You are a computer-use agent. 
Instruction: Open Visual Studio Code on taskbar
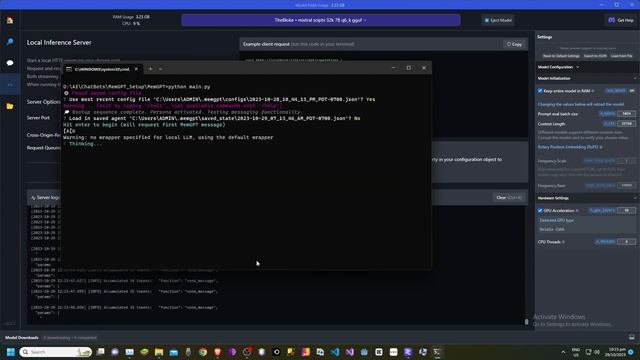pyautogui.click(x=335, y=352)
